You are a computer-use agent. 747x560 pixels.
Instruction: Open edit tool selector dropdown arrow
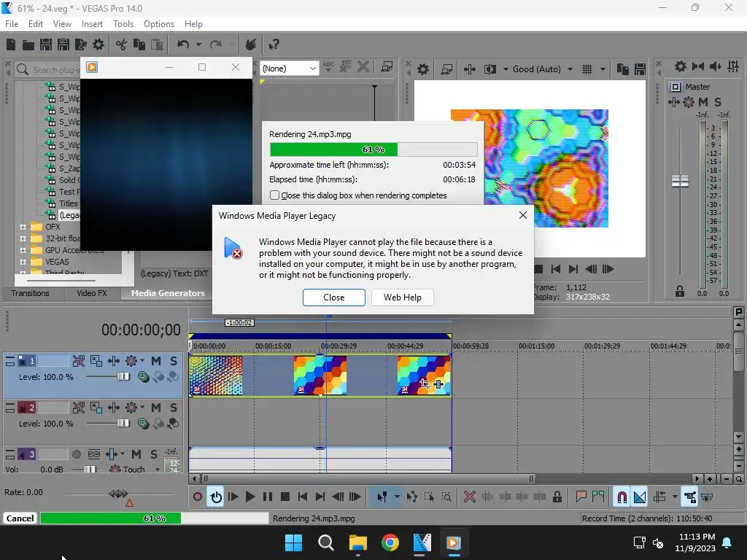pos(397,497)
